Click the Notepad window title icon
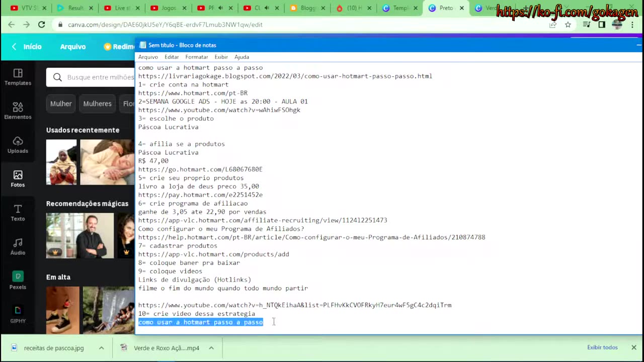Image resolution: width=644 pixels, height=362 pixels. pyautogui.click(x=142, y=45)
